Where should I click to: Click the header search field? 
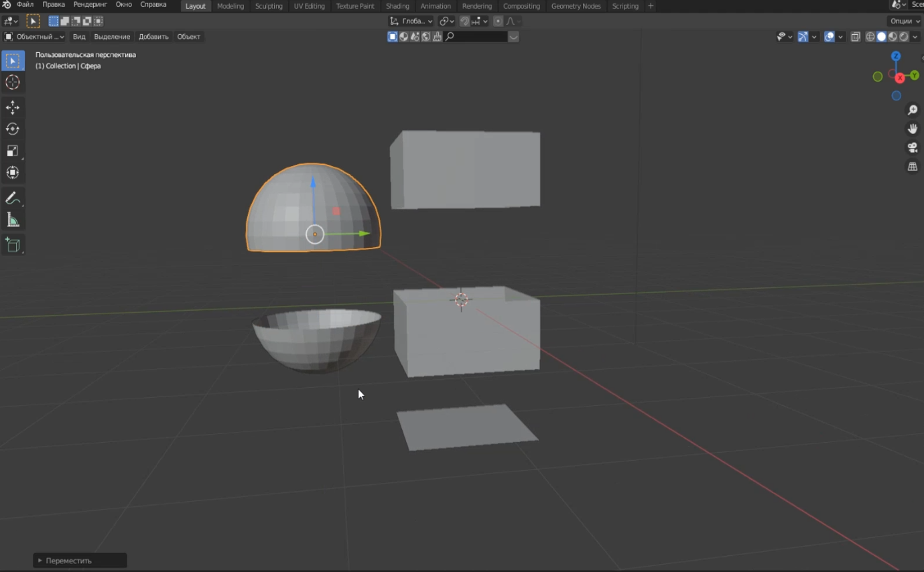[x=476, y=37]
